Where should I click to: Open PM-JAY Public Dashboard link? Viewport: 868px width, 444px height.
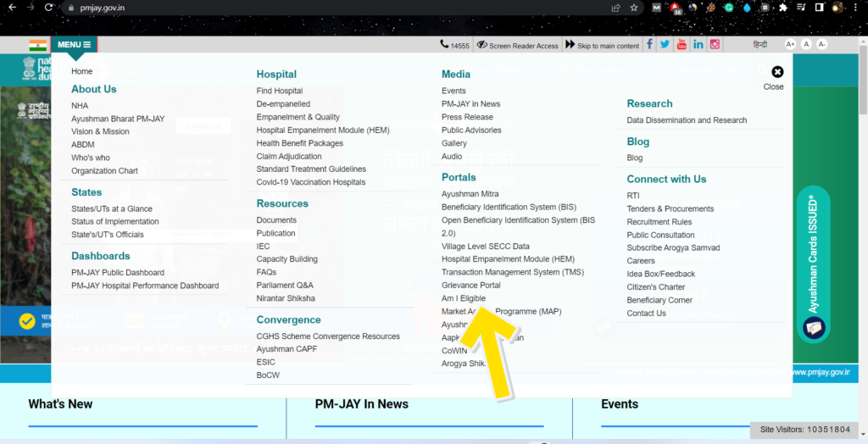pos(118,273)
